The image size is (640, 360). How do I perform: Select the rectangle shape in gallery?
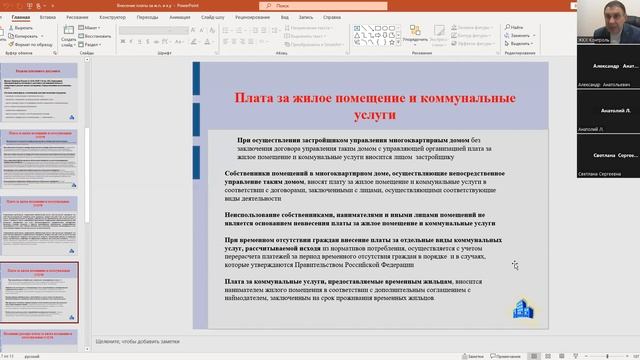(x=378, y=28)
